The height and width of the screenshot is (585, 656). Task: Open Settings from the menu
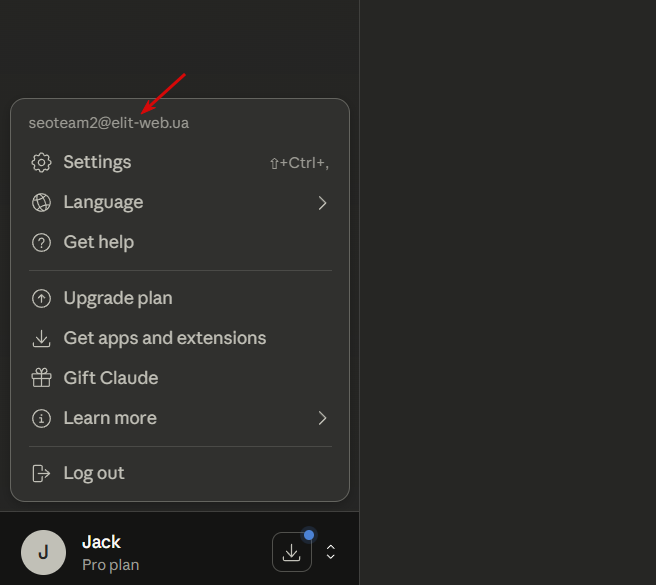click(x=97, y=163)
